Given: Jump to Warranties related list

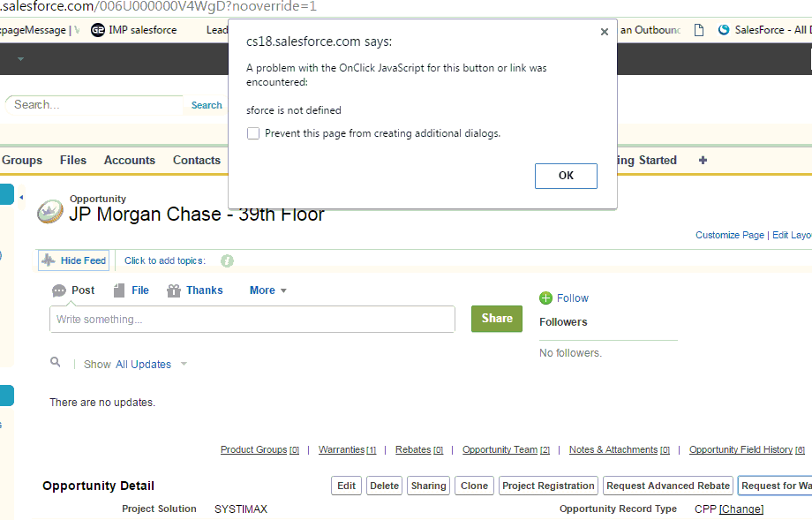Looking at the screenshot, I should coord(347,449).
